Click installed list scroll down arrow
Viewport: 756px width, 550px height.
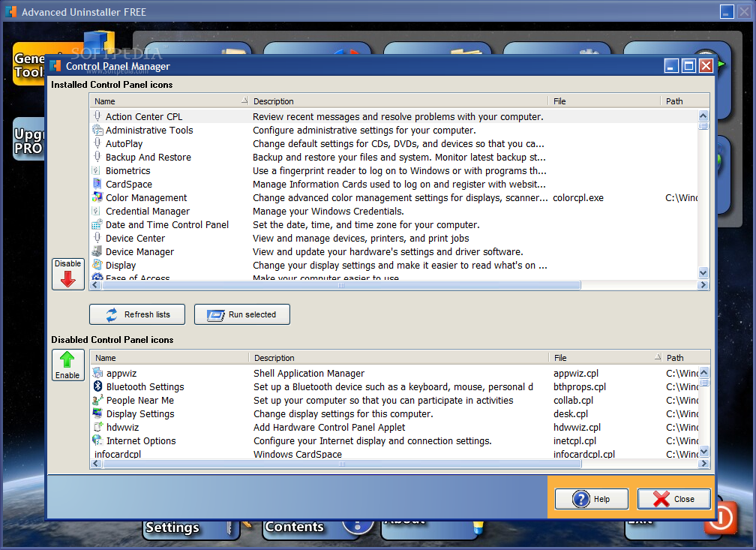coord(703,273)
